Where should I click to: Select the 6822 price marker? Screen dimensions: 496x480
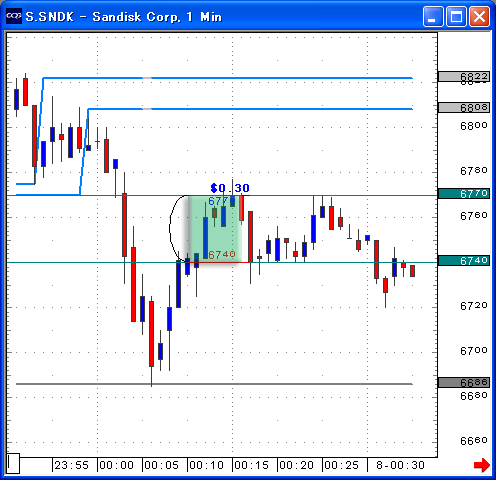click(x=464, y=77)
